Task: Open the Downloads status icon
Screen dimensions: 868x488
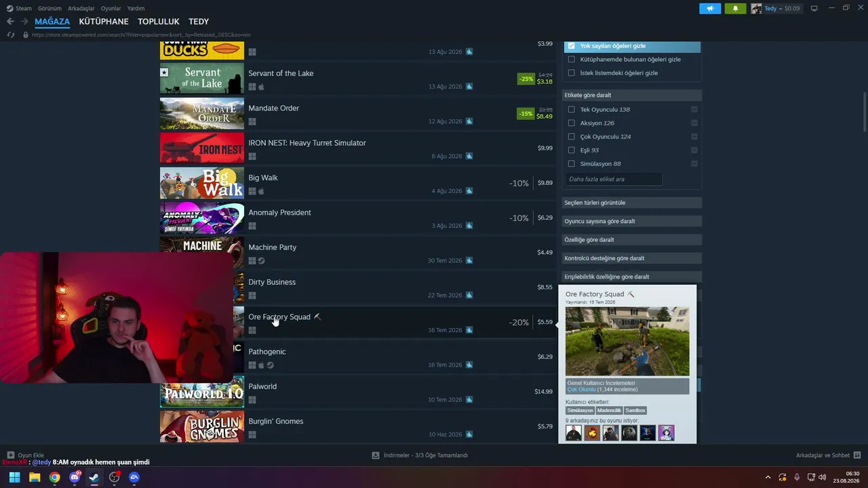Action: click(376, 455)
